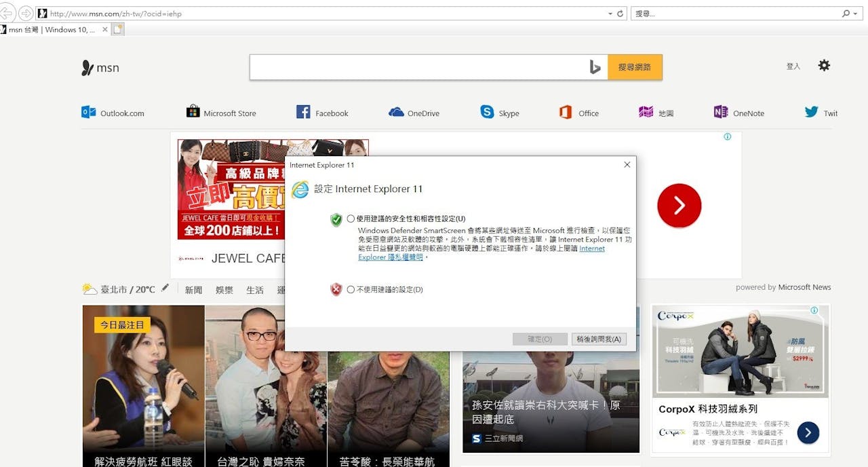Open the OneDrive cloud icon
868x467 pixels.
coord(396,113)
